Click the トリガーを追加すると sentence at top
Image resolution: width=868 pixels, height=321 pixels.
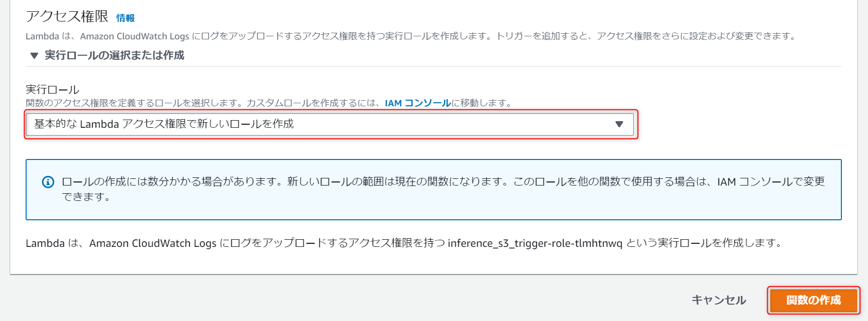point(542,36)
